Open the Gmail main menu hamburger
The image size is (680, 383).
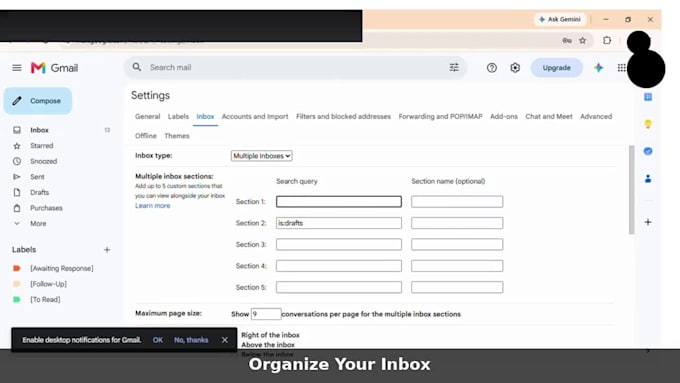17,68
